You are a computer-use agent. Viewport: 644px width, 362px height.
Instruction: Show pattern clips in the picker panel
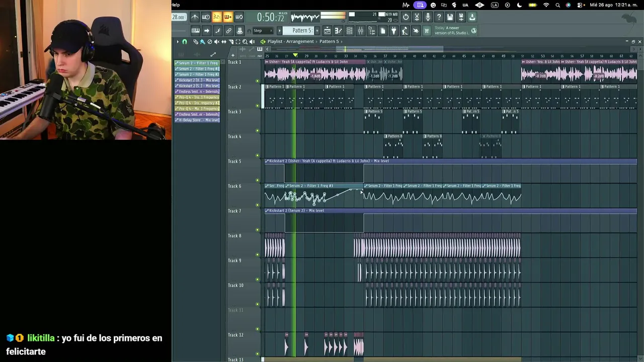pos(181,54)
